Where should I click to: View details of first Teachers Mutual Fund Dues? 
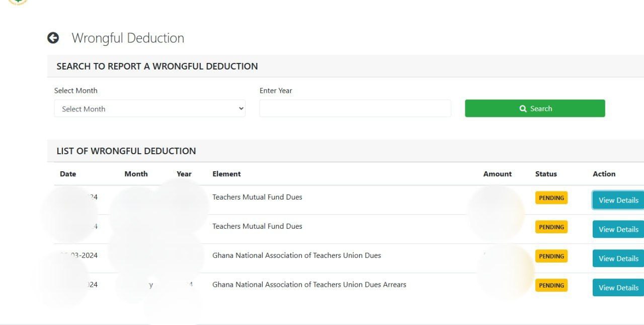pos(618,200)
